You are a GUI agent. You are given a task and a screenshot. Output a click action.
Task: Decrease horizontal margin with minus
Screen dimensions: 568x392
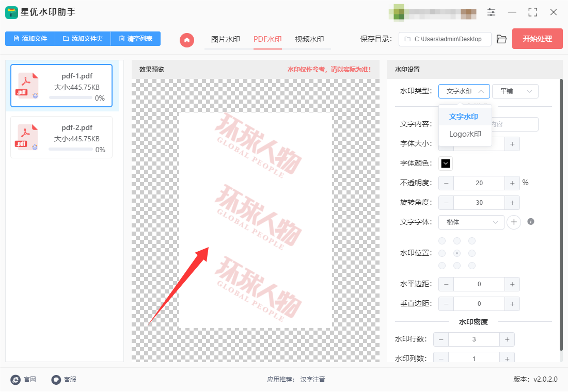pos(446,284)
